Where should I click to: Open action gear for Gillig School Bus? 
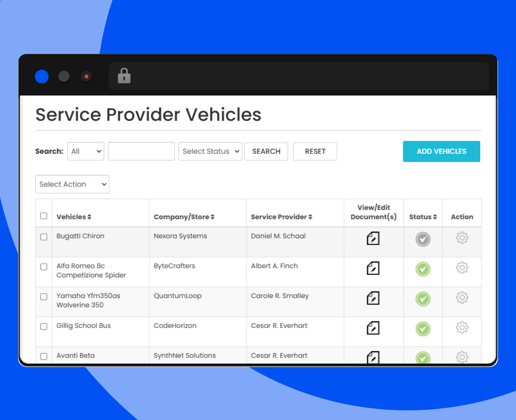pyautogui.click(x=462, y=328)
